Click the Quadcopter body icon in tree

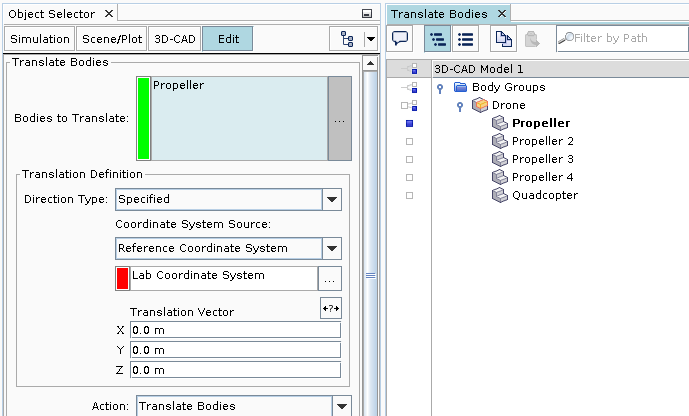click(499, 195)
